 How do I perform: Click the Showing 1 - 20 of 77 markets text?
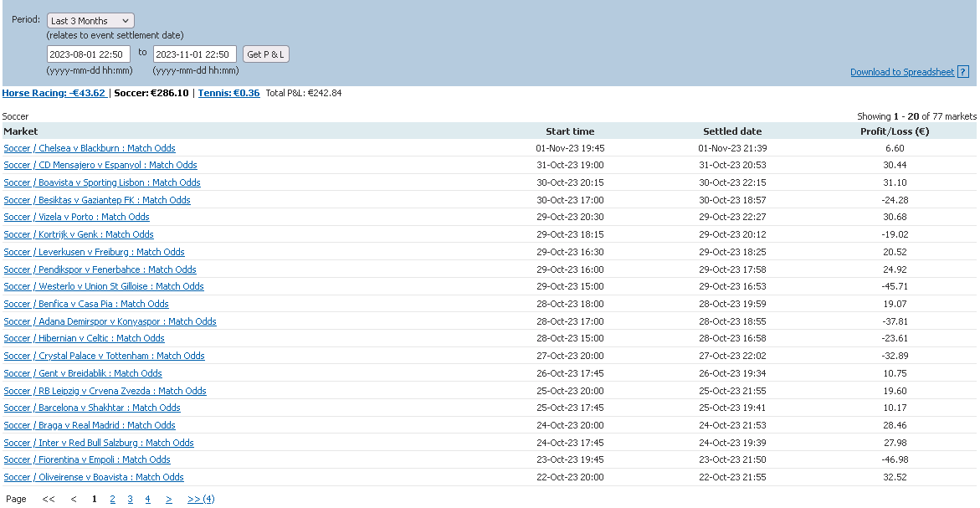[x=916, y=116]
